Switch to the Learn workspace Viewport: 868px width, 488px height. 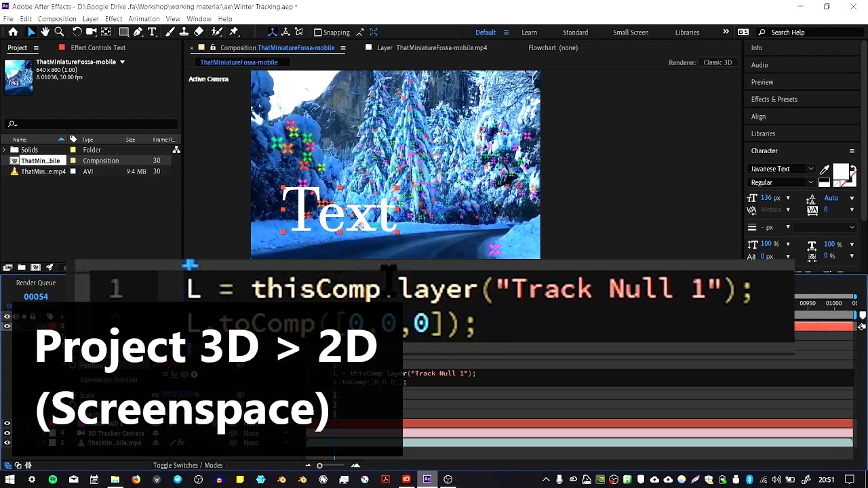[529, 32]
